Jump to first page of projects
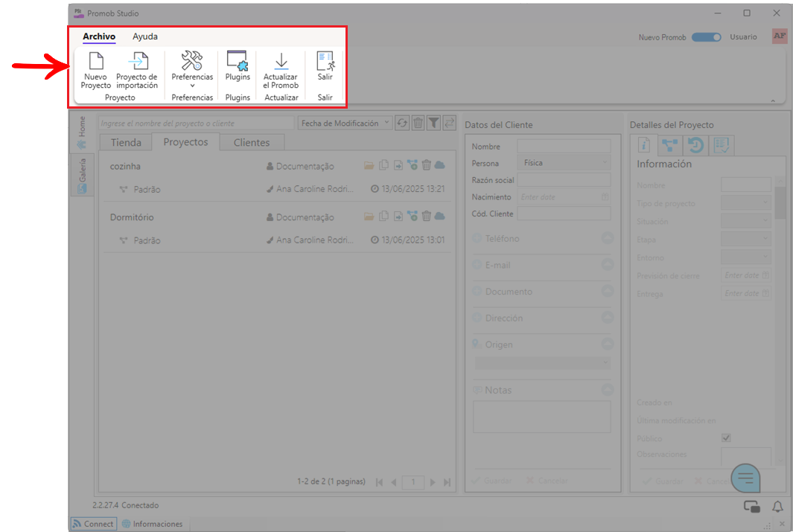 (379, 482)
